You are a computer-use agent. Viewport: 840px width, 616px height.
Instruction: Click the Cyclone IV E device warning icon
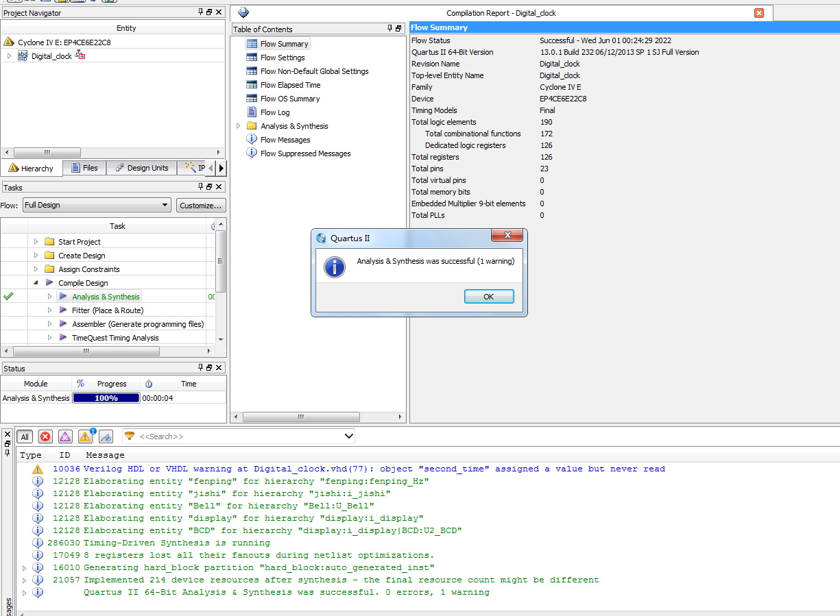tap(9, 42)
